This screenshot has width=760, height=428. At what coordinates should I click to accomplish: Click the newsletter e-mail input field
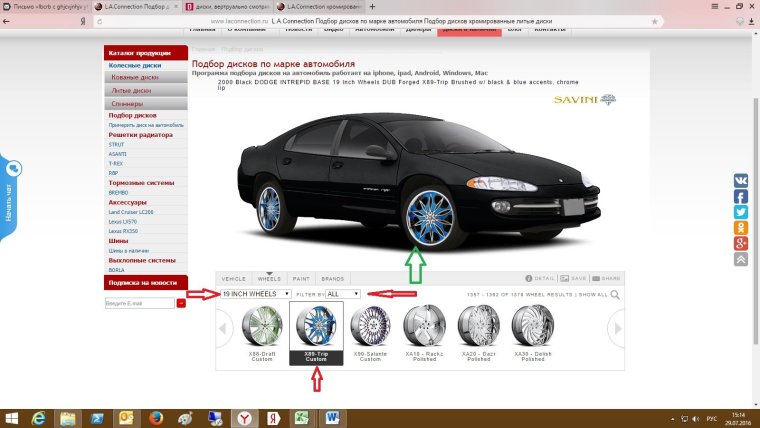(x=140, y=303)
